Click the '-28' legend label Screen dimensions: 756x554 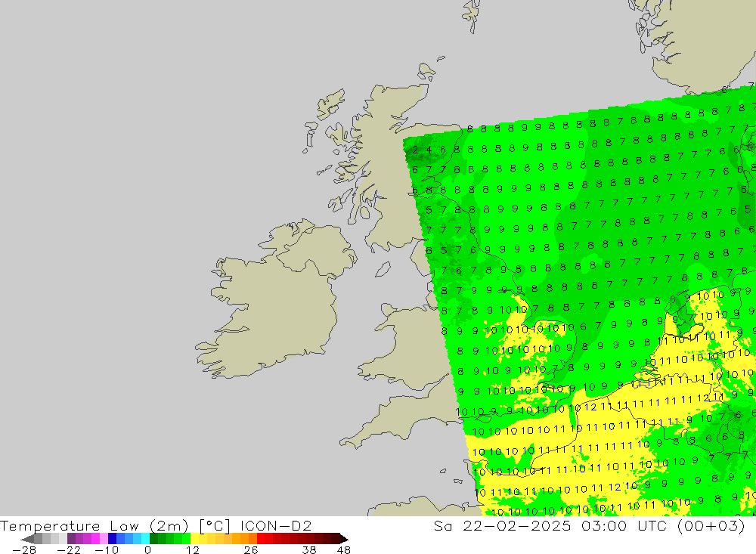pyautogui.click(x=24, y=550)
